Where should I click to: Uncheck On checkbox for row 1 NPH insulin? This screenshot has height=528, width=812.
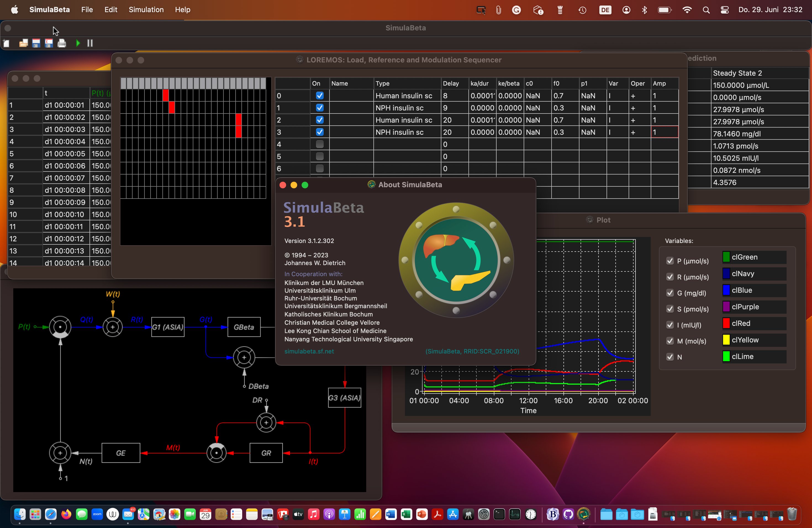320,108
